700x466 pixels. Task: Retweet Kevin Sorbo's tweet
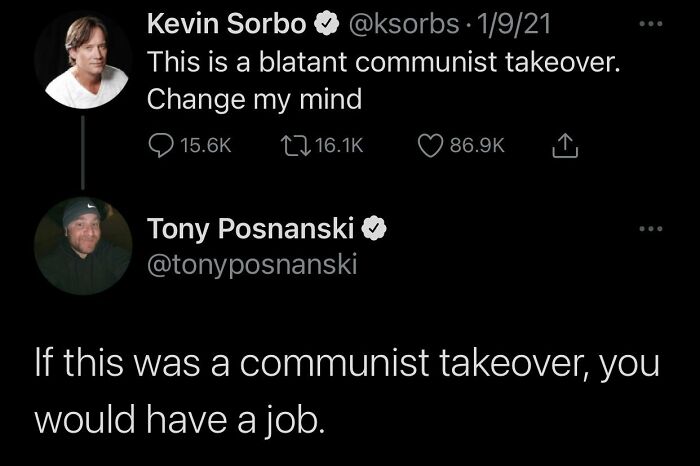click(295, 146)
